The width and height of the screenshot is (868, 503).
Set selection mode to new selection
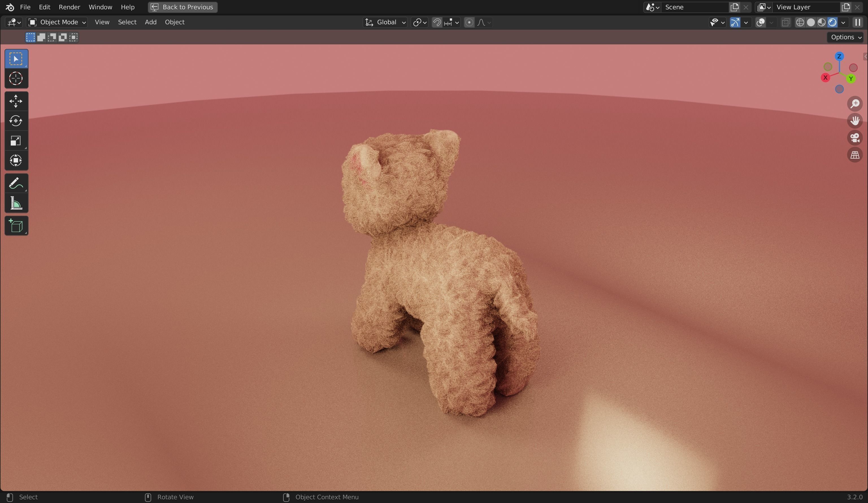point(30,37)
